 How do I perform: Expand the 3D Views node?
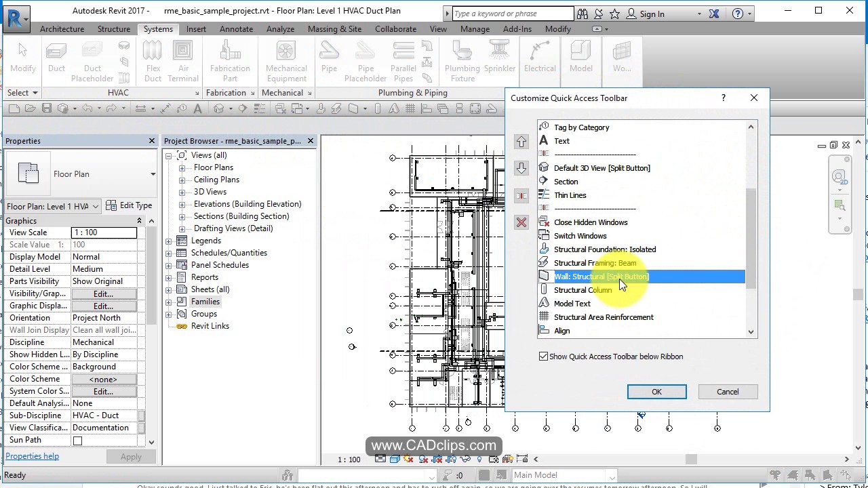click(x=182, y=192)
